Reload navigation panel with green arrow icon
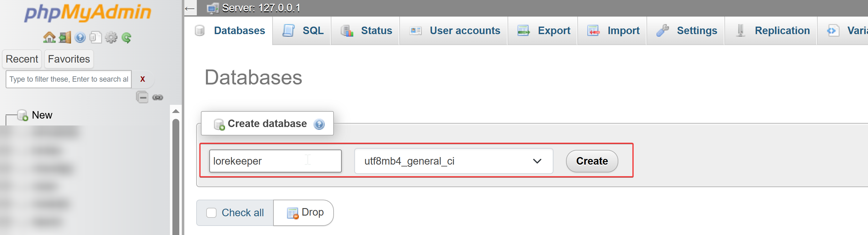The height and width of the screenshot is (235, 868). coord(127,38)
